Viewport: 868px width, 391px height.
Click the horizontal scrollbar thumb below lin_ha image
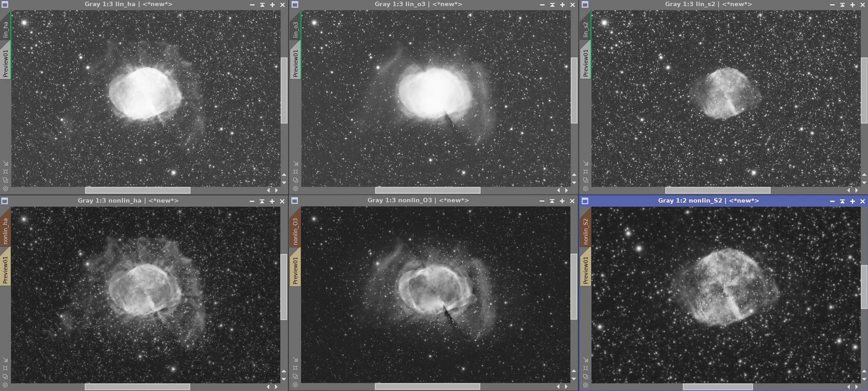(x=137, y=190)
